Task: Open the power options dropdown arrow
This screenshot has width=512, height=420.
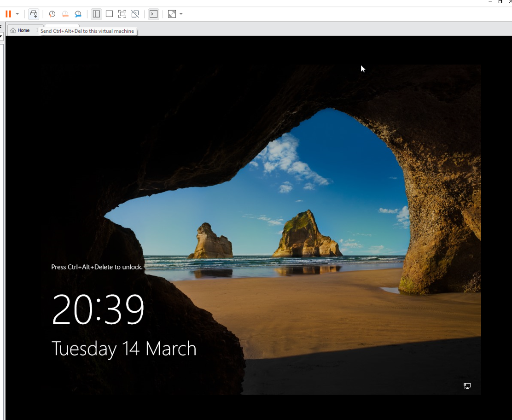Action: 17,14
